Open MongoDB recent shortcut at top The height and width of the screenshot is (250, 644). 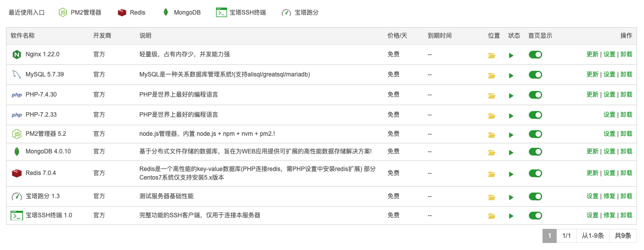click(x=181, y=13)
